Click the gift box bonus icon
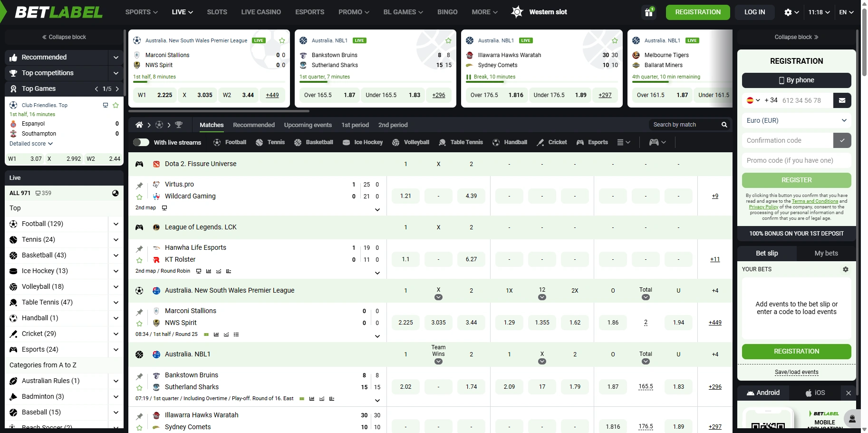Image resolution: width=868 pixels, height=433 pixels. [x=649, y=12]
